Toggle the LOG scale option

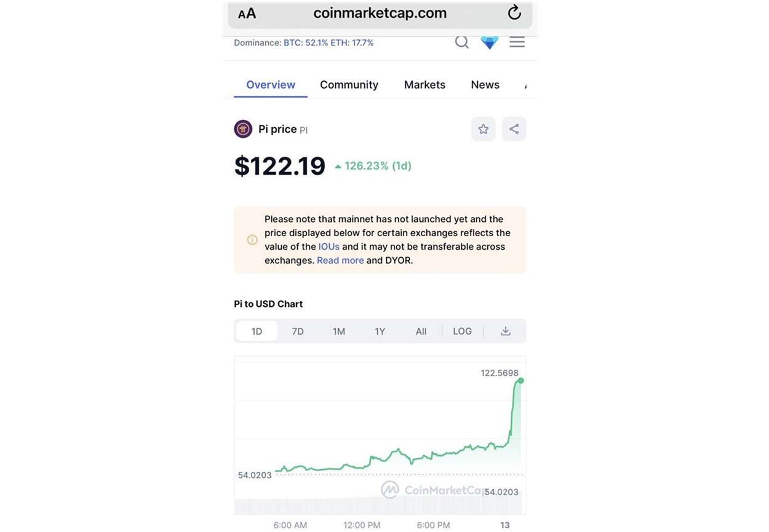(463, 331)
